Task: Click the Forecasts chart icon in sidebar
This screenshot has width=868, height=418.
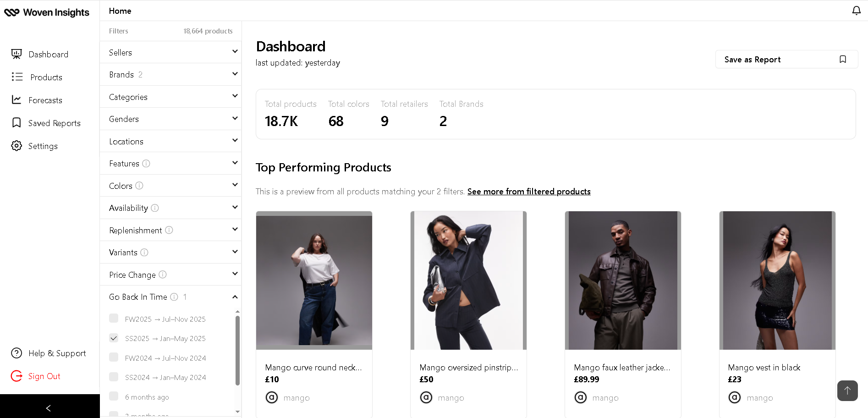Action: click(16, 99)
